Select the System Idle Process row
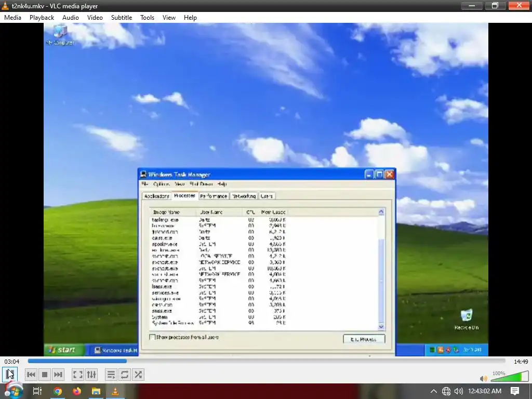The image size is (532, 399). 219,323
